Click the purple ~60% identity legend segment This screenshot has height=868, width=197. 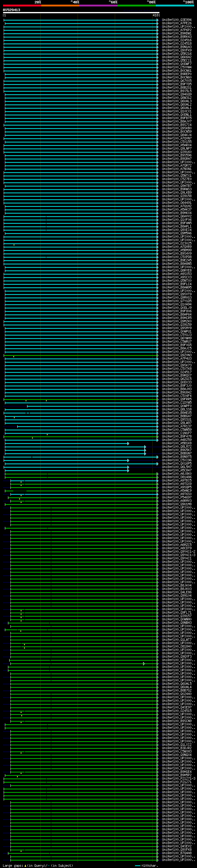click(x=99, y=6)
